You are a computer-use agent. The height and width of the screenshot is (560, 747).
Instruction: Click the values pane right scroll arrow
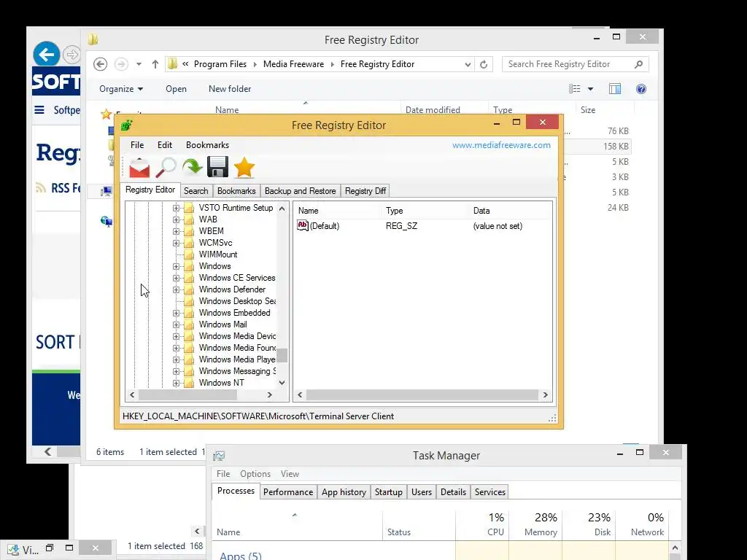click(546, 394)
